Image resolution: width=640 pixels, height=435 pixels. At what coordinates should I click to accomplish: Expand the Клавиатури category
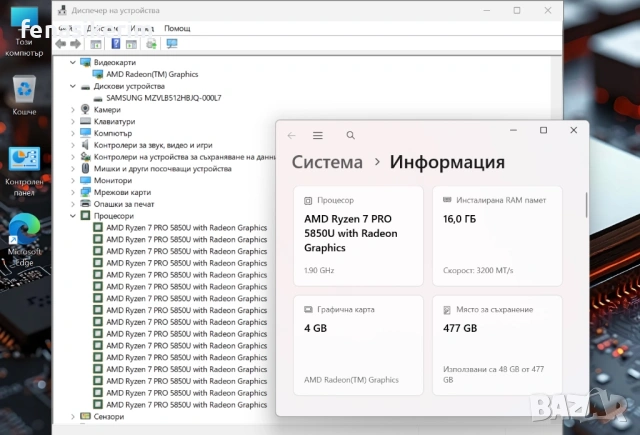click(x=73, y=122)
